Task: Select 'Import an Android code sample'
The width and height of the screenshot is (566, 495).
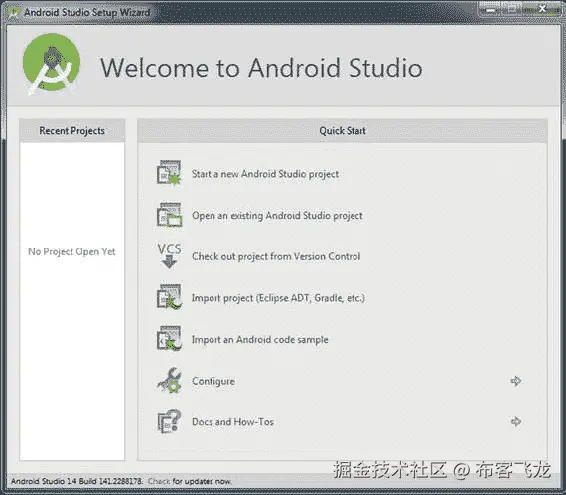Action: pyautogui.click(x=260, y=340)
